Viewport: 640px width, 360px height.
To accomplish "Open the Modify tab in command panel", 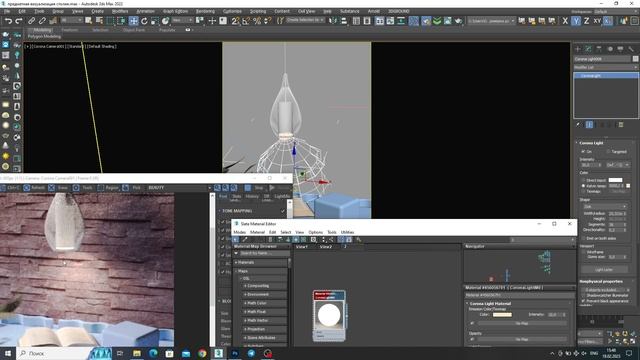I will click(589, 49).
